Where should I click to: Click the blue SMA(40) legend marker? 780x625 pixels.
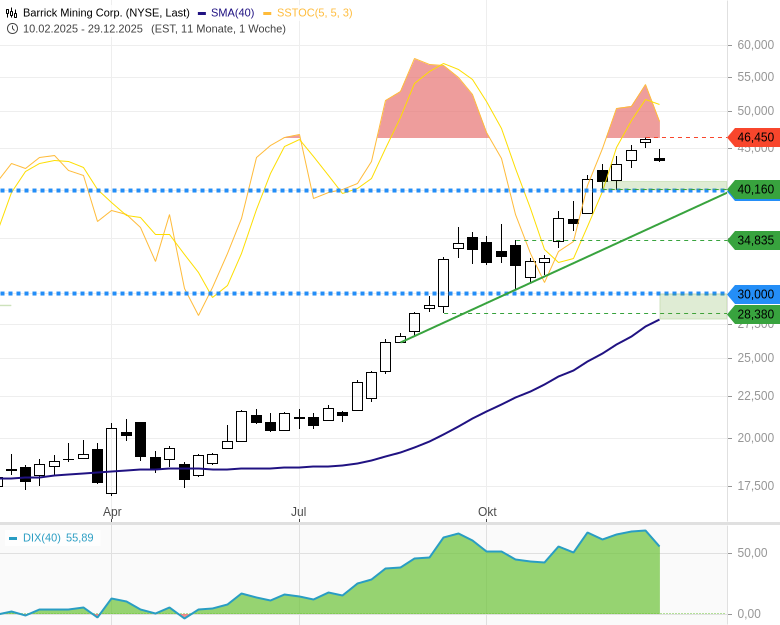click(x=201, y=13)
